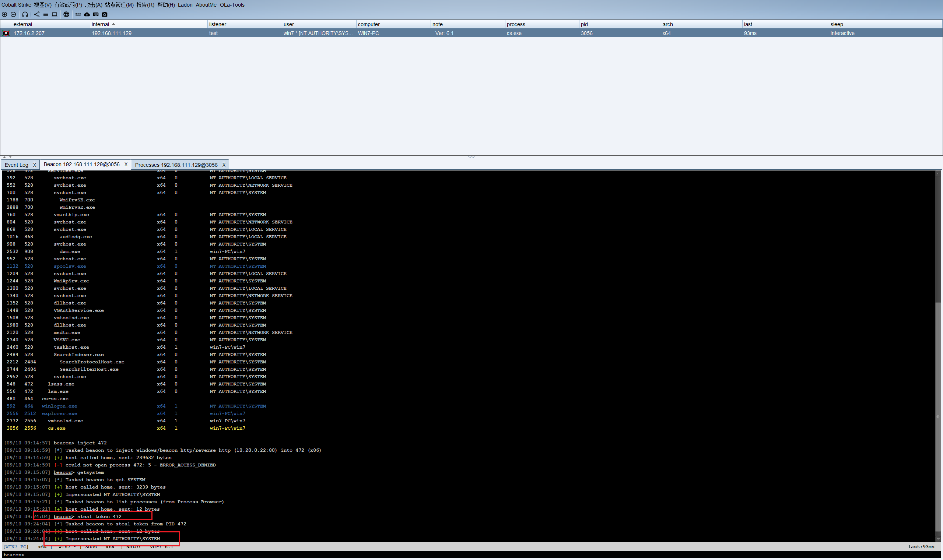This screenshot has height=560, width=943.
Task: Click the connect to team server plus icon
Action: (4, 14)
